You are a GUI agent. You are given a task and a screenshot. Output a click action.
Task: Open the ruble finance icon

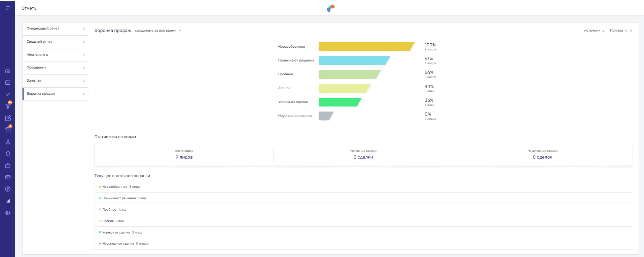click(x=8, y=189)
